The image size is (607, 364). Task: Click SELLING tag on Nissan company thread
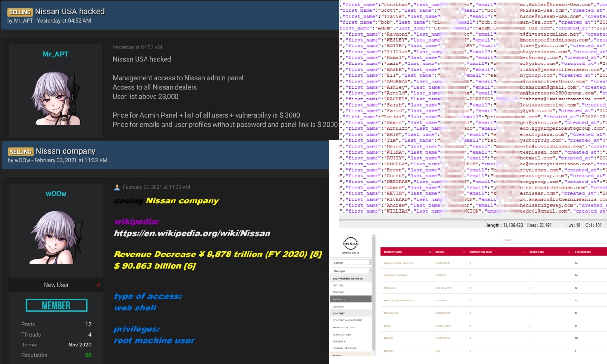coord(20,152)
